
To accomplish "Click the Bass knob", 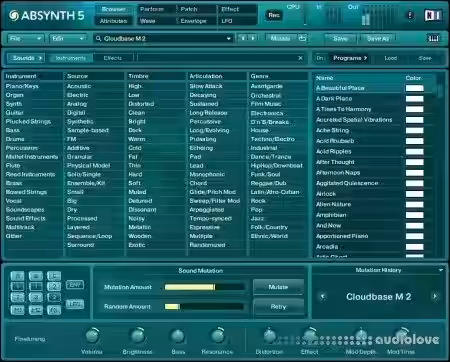I will click(x=178, y=336).
